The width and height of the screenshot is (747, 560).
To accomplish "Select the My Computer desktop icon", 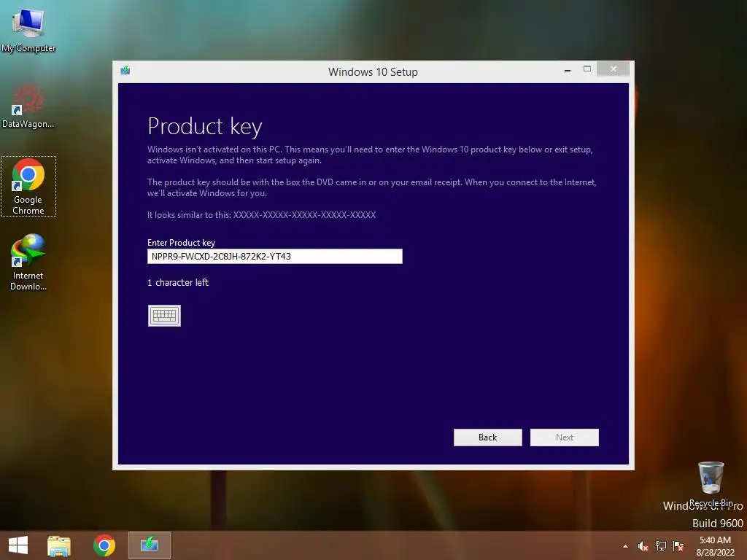I will click(x=28, y=29).
